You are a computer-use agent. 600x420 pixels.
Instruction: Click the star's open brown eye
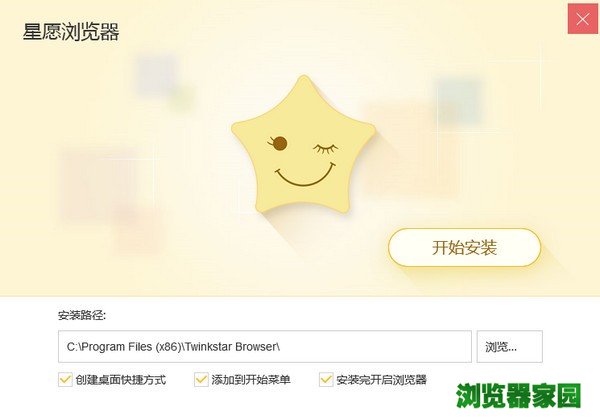[279, 143]
